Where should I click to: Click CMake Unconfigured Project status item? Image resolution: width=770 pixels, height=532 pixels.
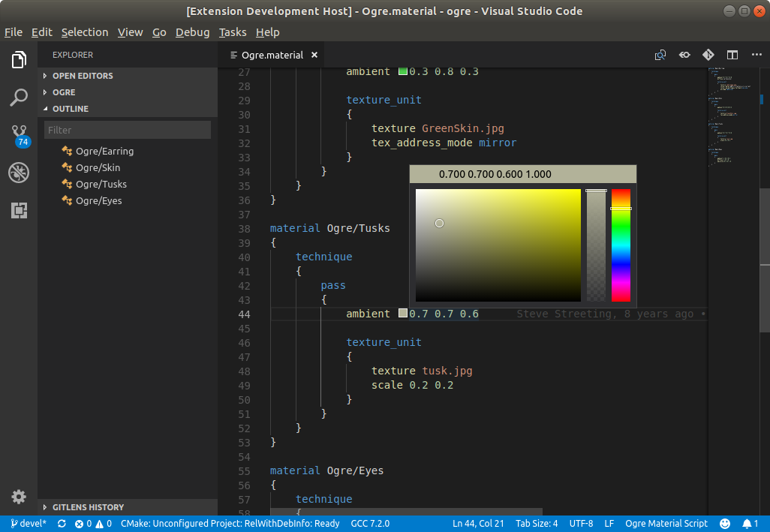pyautogui.click(x=230, y=524)
